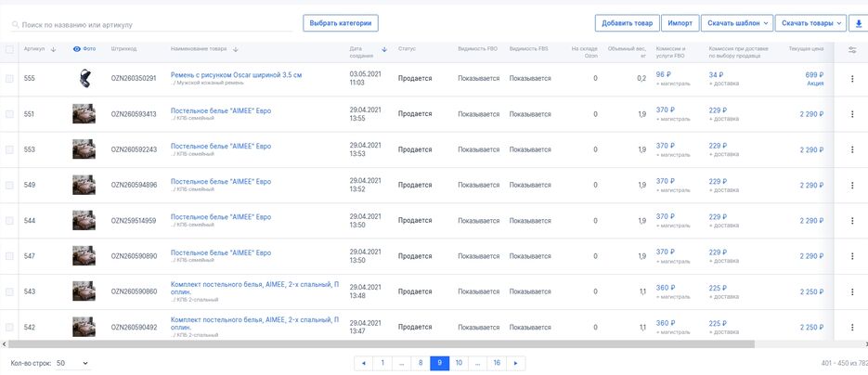Open Ремень с рисунком Oscar product link
Screen dimensions: 868x375
click(x=237, y=74)
